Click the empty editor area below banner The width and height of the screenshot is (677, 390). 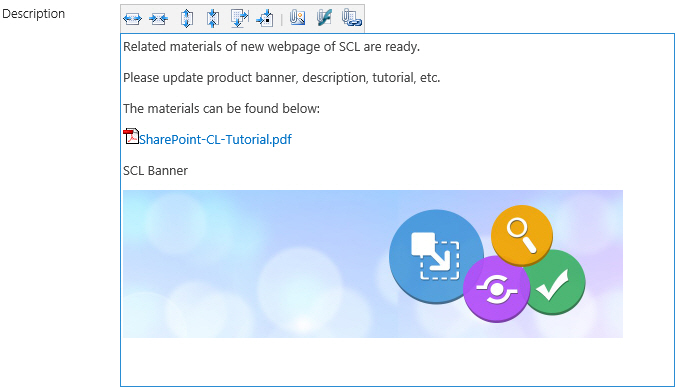(397, 361)
